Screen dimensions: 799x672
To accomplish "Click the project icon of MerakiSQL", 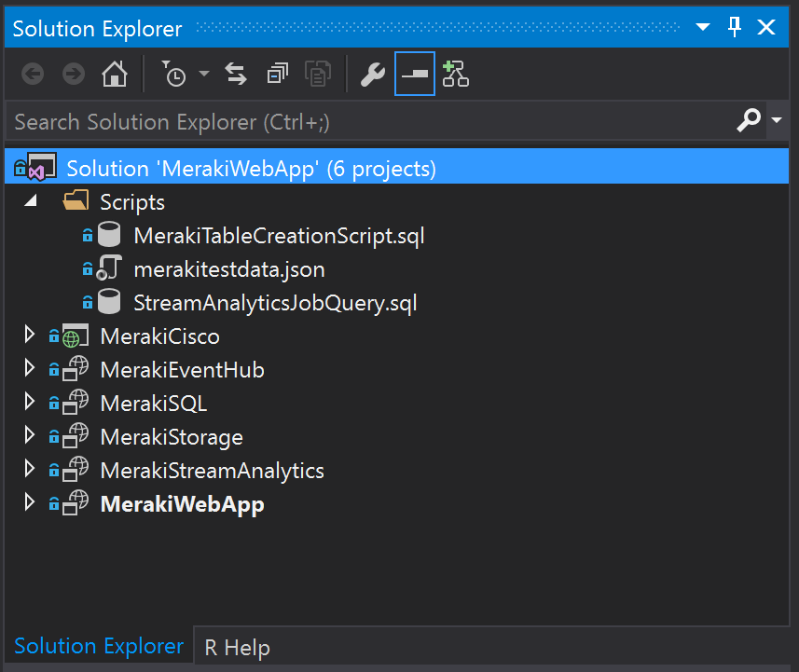I will (x=76, y=403).
